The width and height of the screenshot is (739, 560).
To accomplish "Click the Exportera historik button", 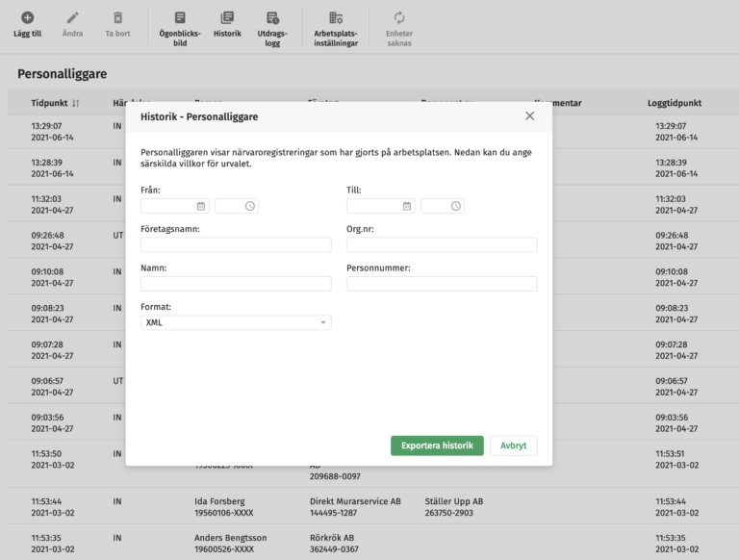I will (437, 445).
